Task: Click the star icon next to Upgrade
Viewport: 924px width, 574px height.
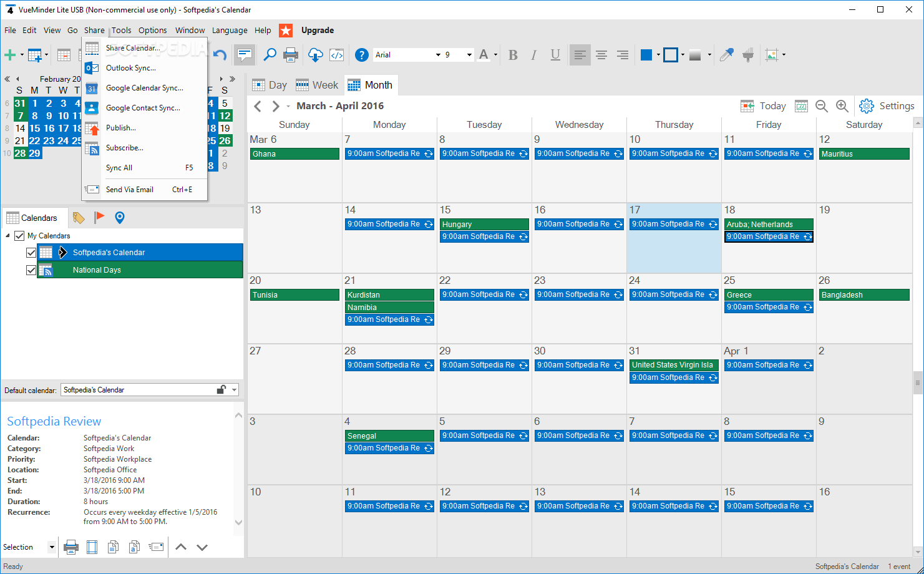Action: pos(286,30)
